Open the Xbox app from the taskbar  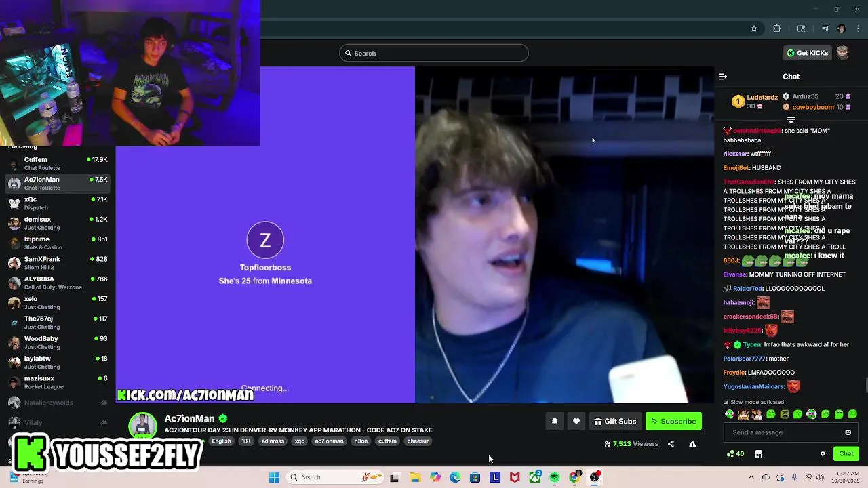point(535,477)
